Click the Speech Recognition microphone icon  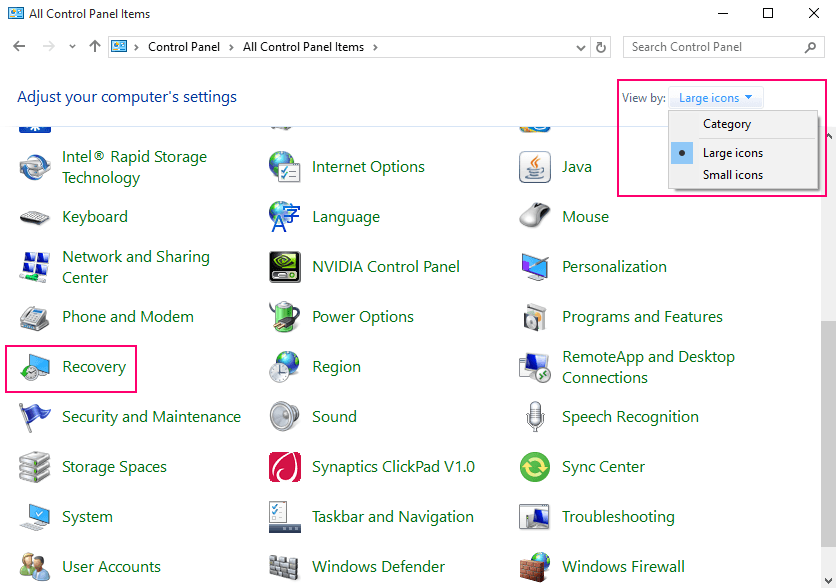[535, 416]
